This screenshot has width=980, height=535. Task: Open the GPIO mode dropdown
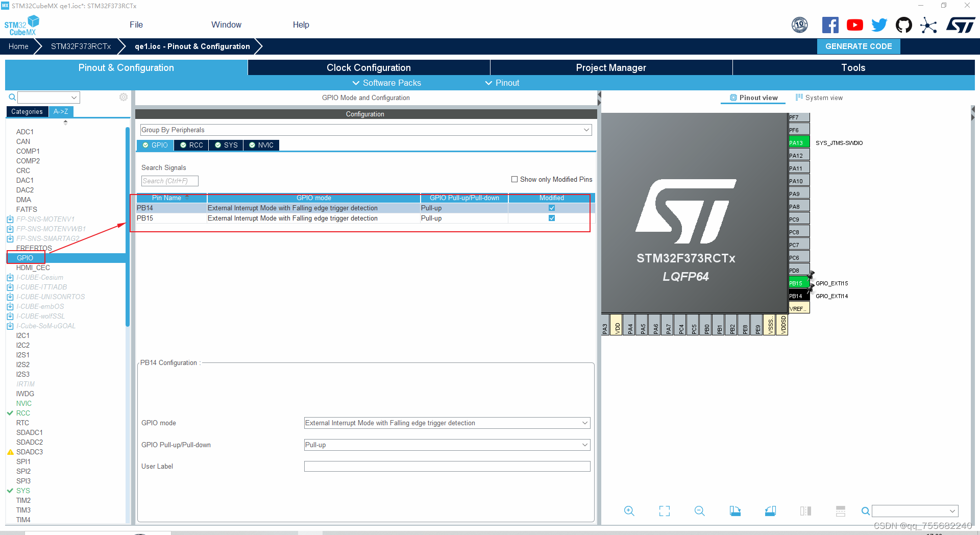(x=447, y=423)
